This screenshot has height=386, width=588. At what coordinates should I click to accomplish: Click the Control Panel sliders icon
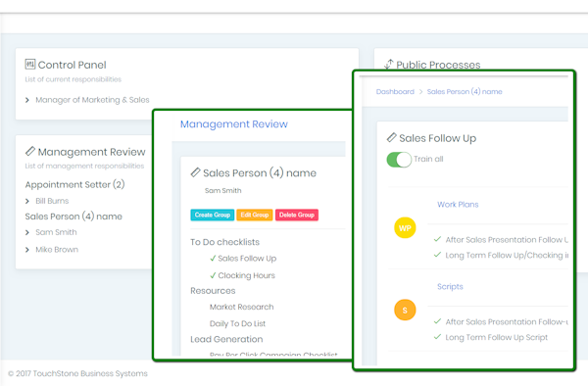tap(30, 64)
